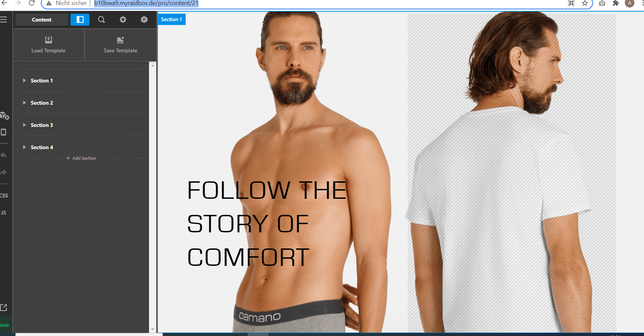Image resolution: width=644 pixels, height=336 pixels.
Task: Click the browser address bar URL
Action: (x=146, y=3)
